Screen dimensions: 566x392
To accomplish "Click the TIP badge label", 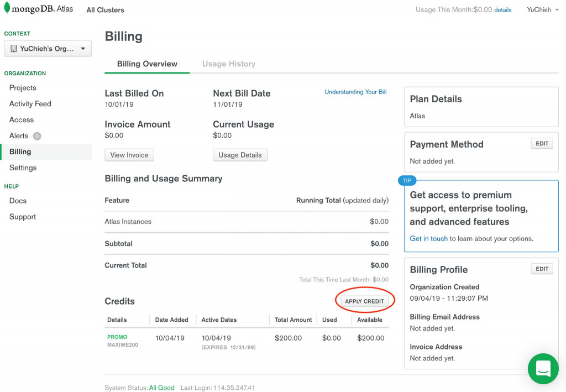I will pyautogui.click(x=407, y=181).
